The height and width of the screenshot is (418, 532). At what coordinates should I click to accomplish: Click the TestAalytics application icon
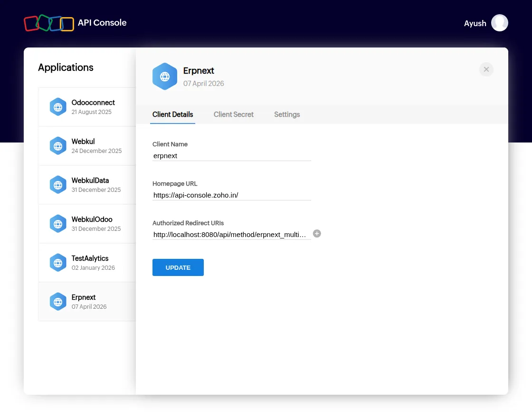58,263
